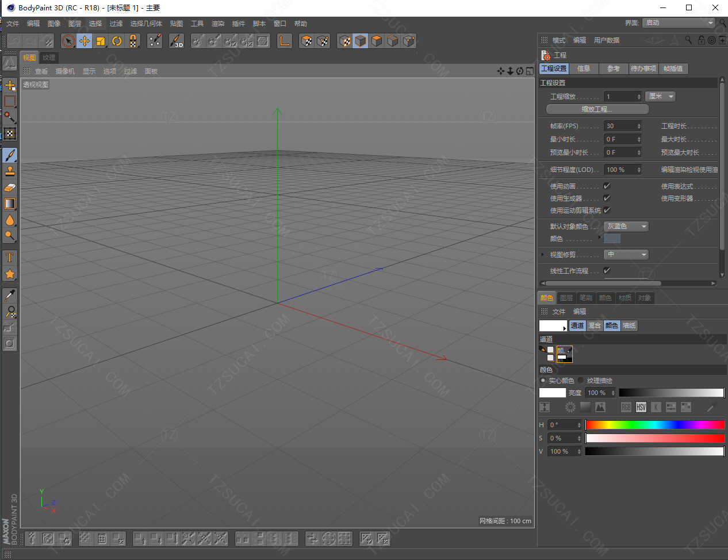Screen dimensions: 728x560
Task: Adjust the 帧率(FPS) stepper arrows
Action: (639, 126)
